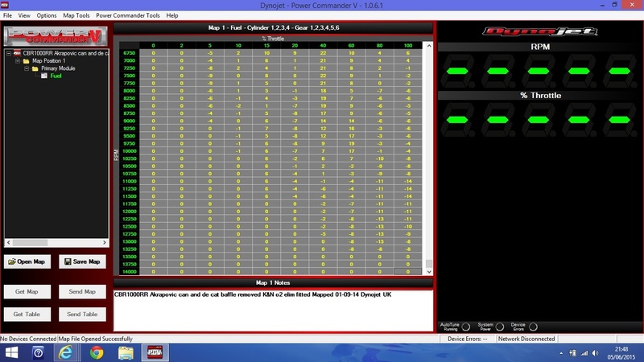This screenshot has height=362, width=644.
Task: Open the Windows Start button
Action: [x=11, y=352]
